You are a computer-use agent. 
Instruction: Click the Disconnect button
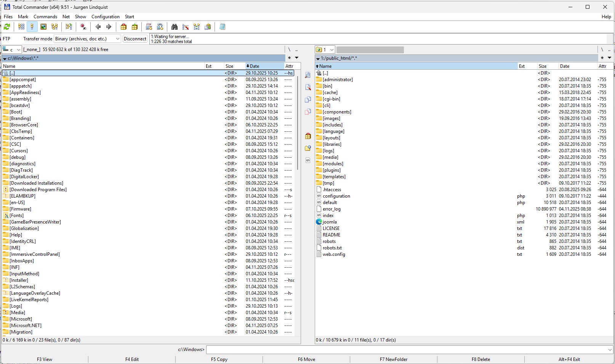pos(135,39)
